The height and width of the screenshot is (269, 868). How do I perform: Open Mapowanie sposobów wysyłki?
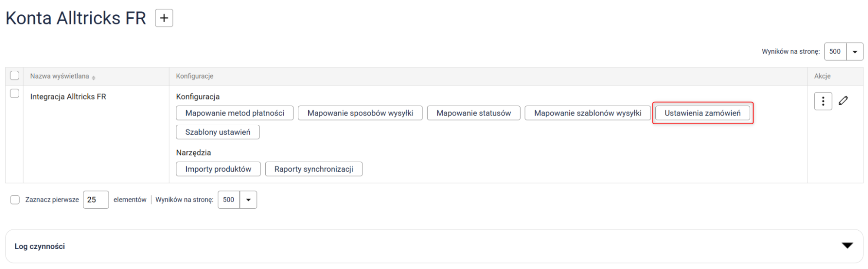click(x=360, y=113)
